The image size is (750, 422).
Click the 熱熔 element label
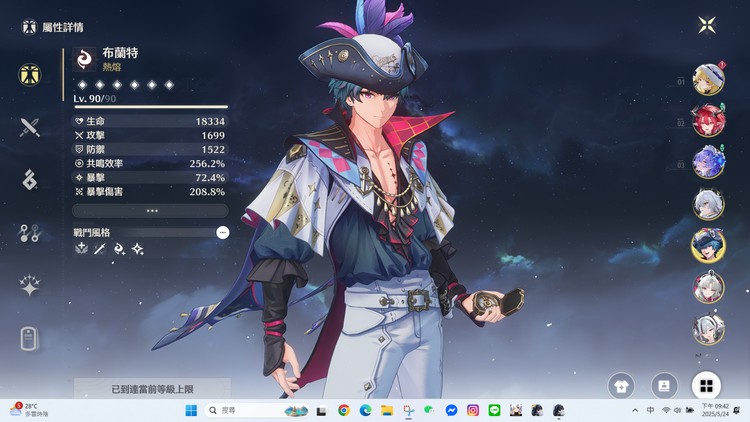111,67
